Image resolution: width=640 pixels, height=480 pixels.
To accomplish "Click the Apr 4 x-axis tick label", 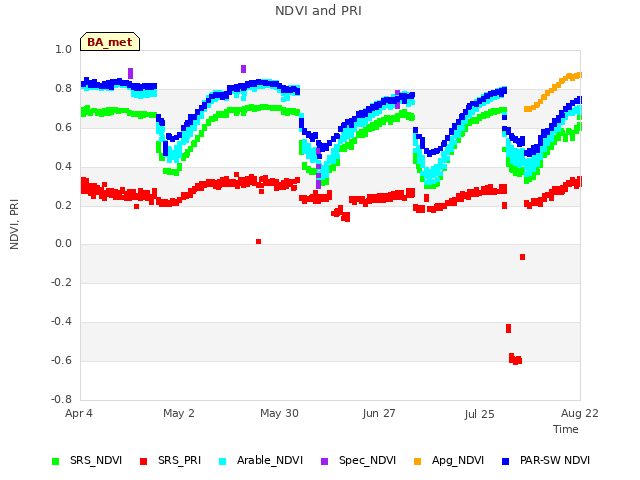I will click(79, 413).
